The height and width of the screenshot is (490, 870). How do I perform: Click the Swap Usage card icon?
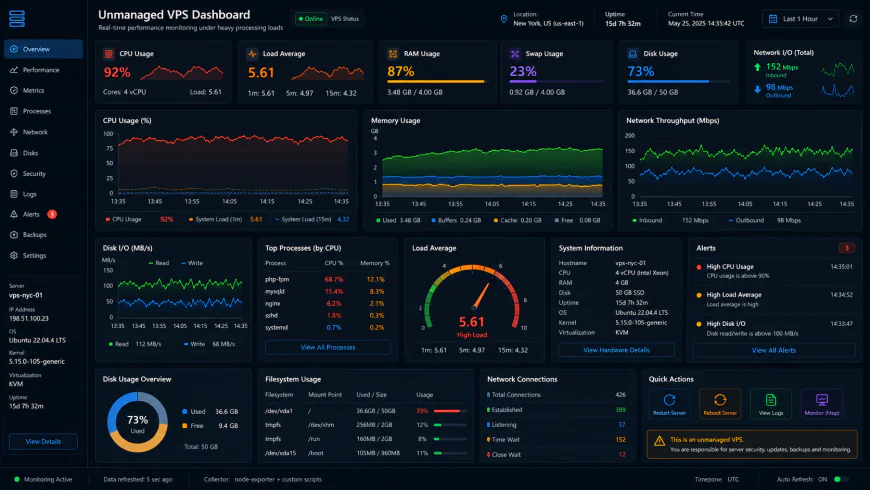click(x=515, y=54)
